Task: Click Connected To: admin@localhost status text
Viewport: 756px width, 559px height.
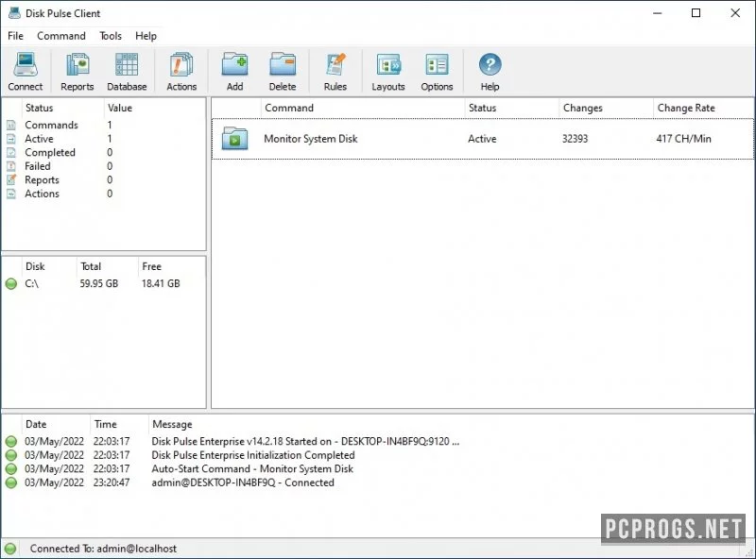Action: (x=103, y=549)
